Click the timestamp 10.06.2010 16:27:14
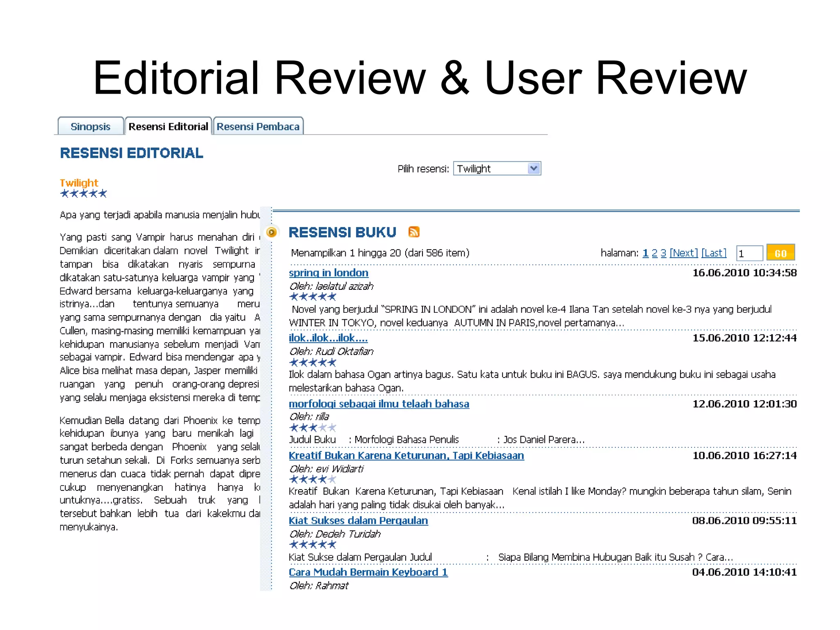The height and width of the screenshot is (630, 840). (x=744, y=456)
